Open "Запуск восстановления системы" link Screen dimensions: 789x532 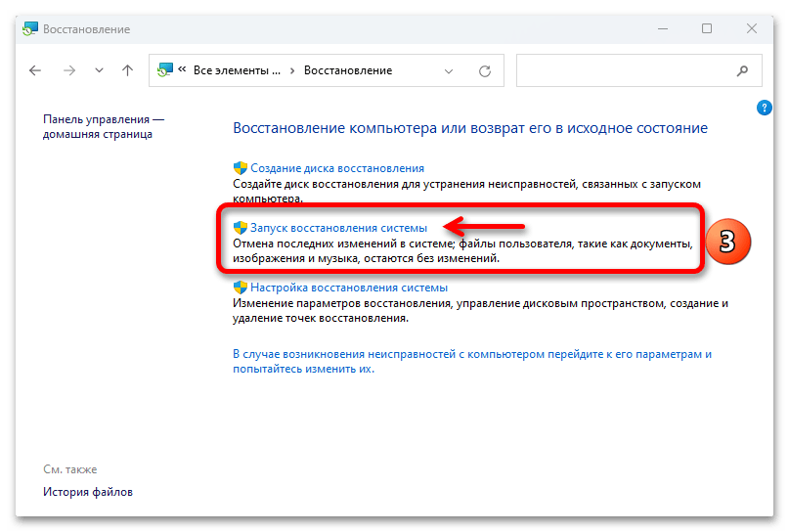coord(338,228)
